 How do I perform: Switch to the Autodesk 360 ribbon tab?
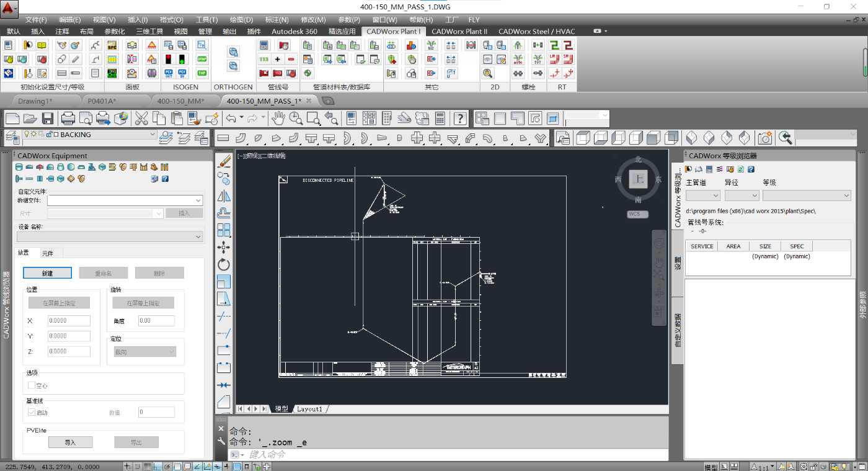coord(294,31)
